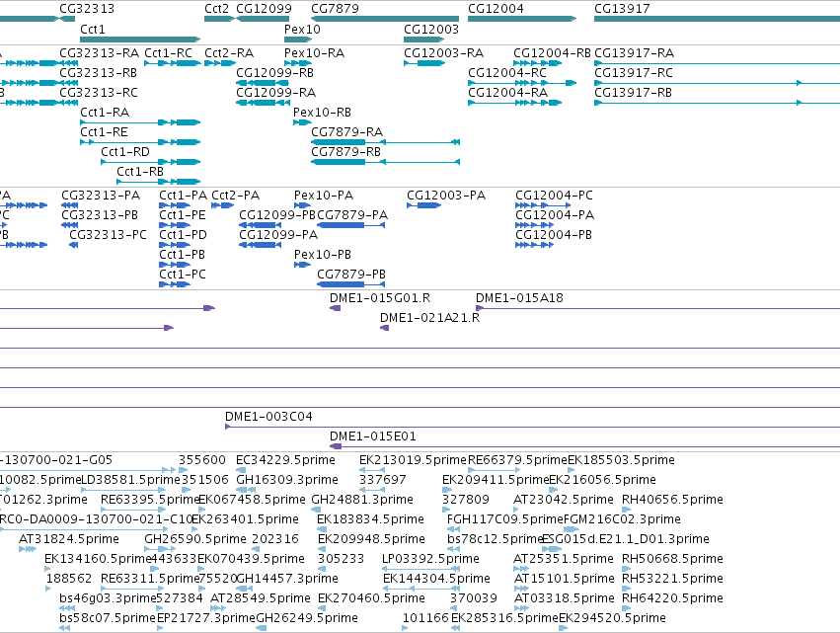Click EST EC34229.5prime
The image size is (840, 633).
point(285,460)
